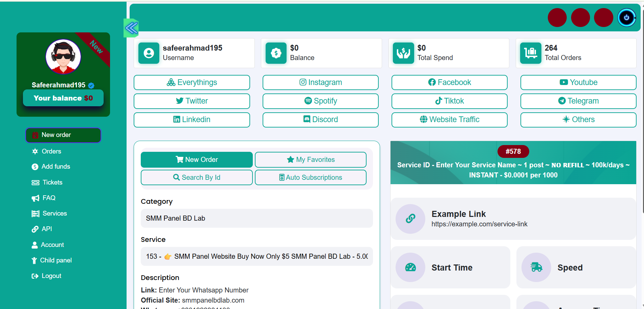Image resolution: width=644 pixels, height=309 pixels.
Task: Filter services by Website Traffic
Action: pos(450,119)
